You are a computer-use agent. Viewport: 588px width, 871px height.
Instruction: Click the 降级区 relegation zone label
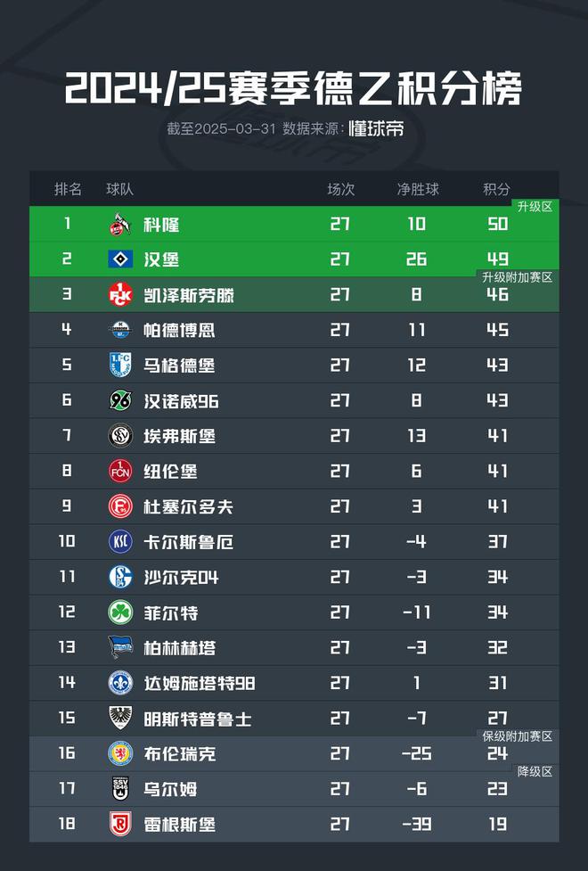(535, 772)
